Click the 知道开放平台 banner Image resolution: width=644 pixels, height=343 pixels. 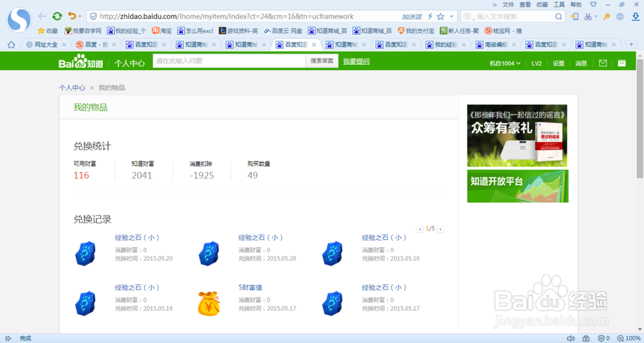click(x=518, y=186)
